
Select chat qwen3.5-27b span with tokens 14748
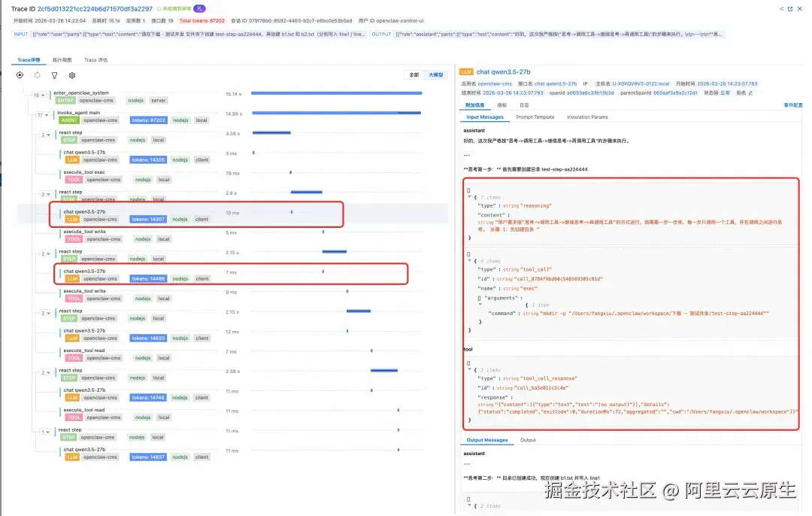coord(136,394)
